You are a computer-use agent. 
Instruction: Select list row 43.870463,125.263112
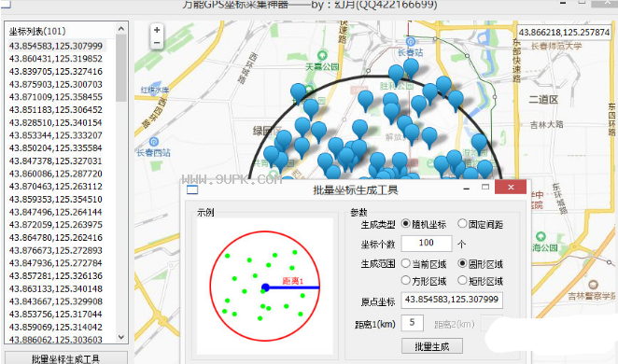(x=56, y=186)
